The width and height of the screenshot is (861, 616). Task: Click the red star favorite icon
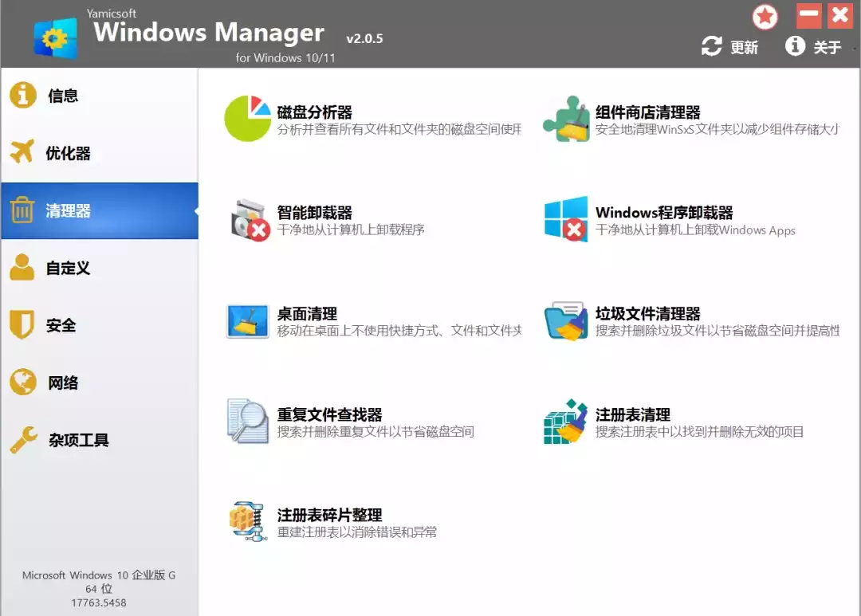[765, 17]
